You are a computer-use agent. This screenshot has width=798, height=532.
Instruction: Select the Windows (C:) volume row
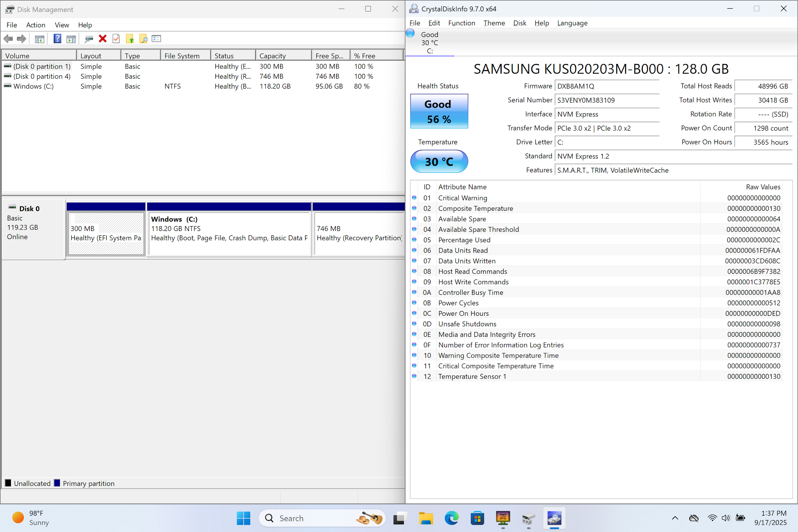[203, 86]
